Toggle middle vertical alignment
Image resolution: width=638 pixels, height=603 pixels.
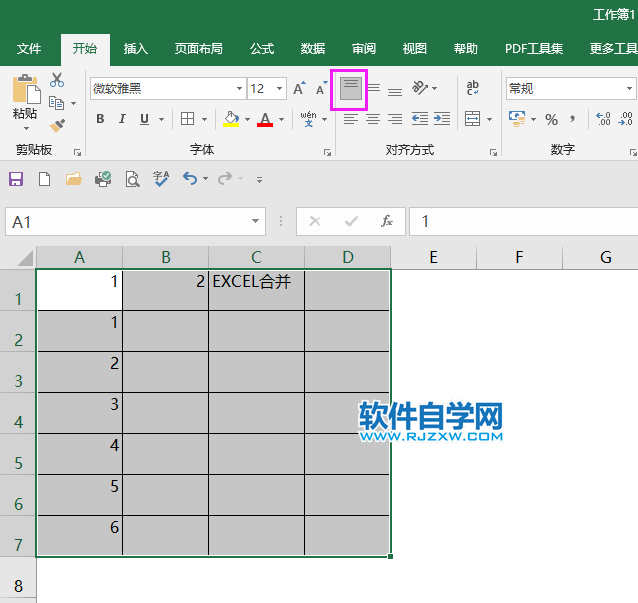coord(374,88)
